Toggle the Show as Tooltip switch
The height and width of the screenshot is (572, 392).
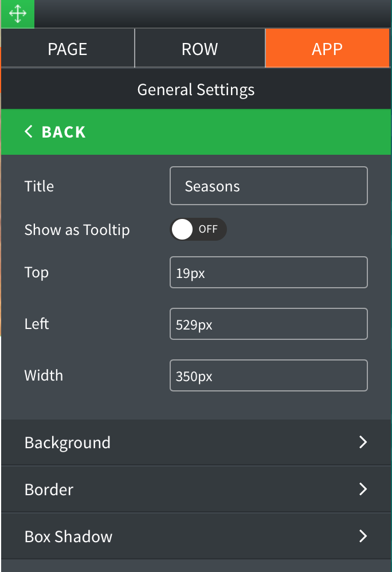(x=198, y=229)
